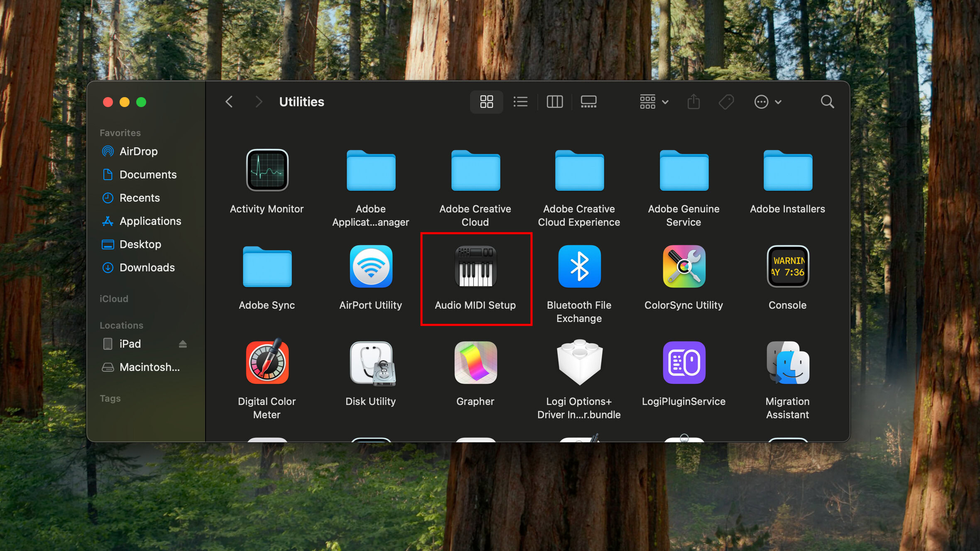Select the Digital Color Meter icon
The image size is (980, 551).
click(x=267, y=363)
